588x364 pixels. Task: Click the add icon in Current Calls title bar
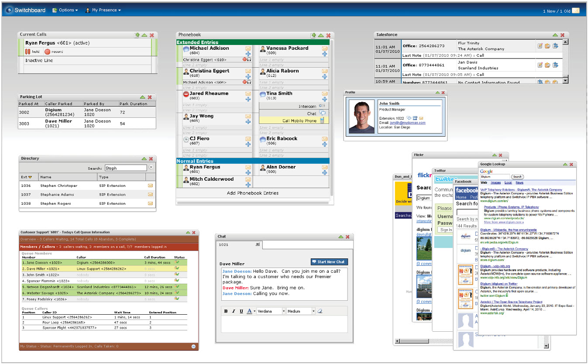pos(137,35)
